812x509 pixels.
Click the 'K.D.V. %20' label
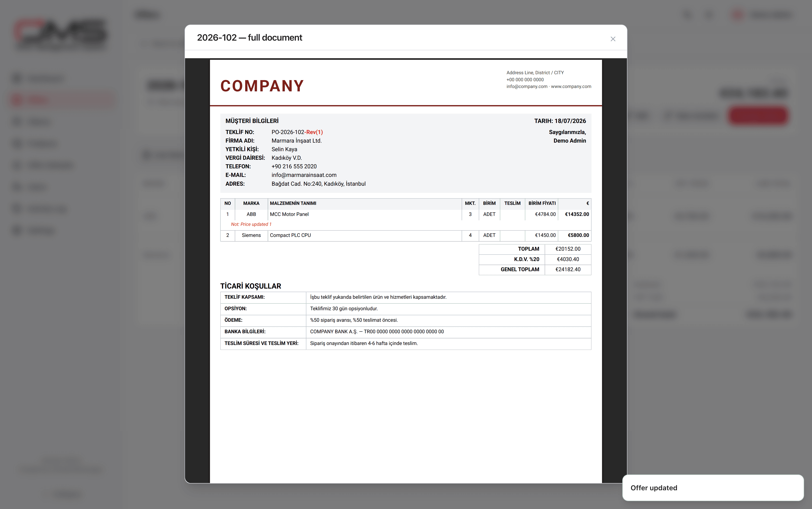pos(526,259)
